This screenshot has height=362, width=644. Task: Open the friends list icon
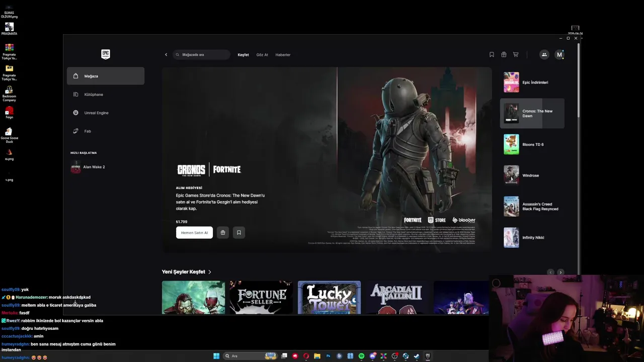pyautogui.click(x=544, y=55)
